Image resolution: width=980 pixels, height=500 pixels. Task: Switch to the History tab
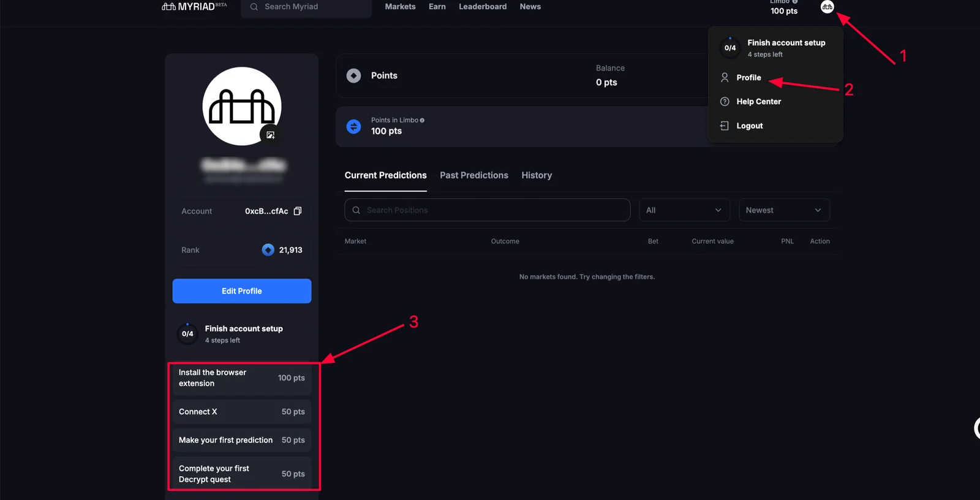coord(537,175)
